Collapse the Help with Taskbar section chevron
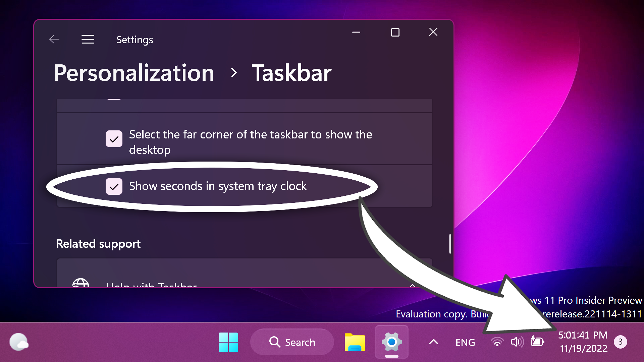 pyautogui.click(x=412, y=286)
